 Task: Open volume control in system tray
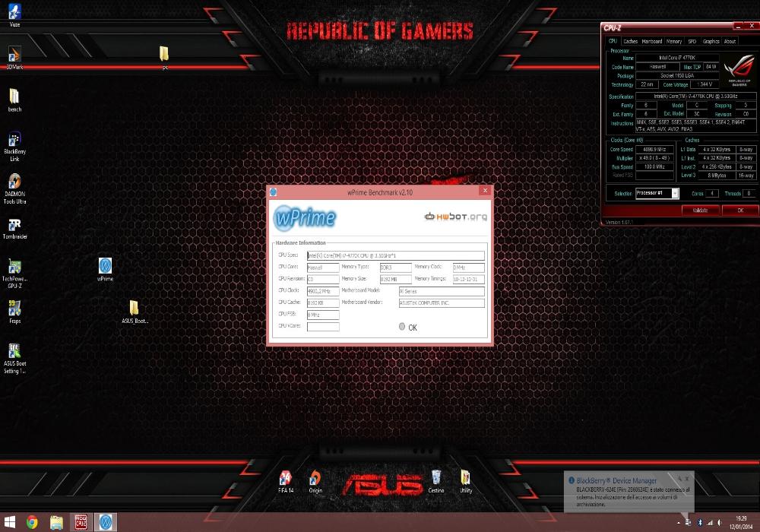(x=720, y=523)
